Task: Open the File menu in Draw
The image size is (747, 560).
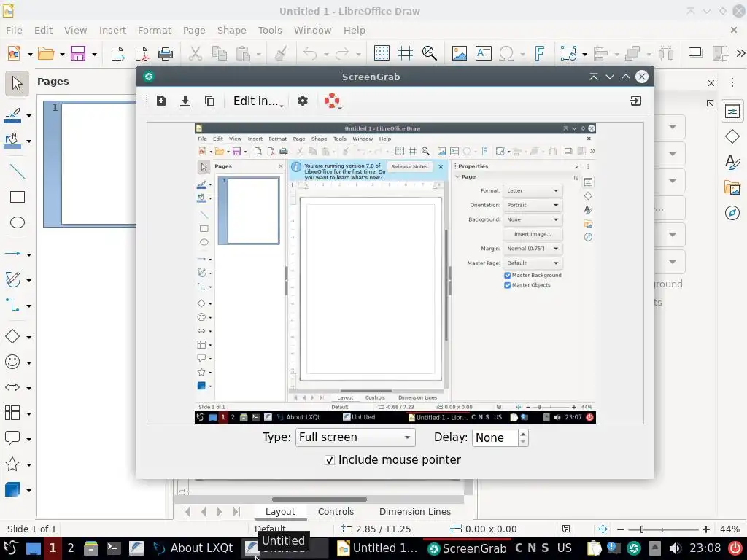Action: 14,30
